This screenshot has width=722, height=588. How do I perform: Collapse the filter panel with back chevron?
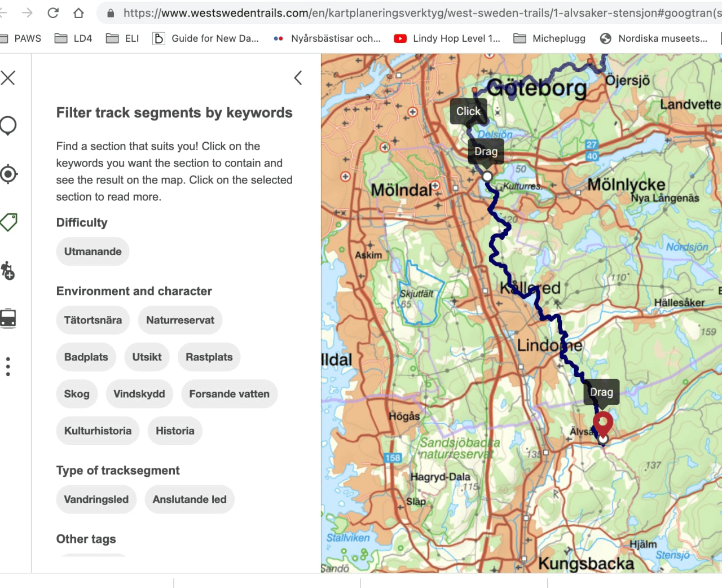tap(298, 78)
